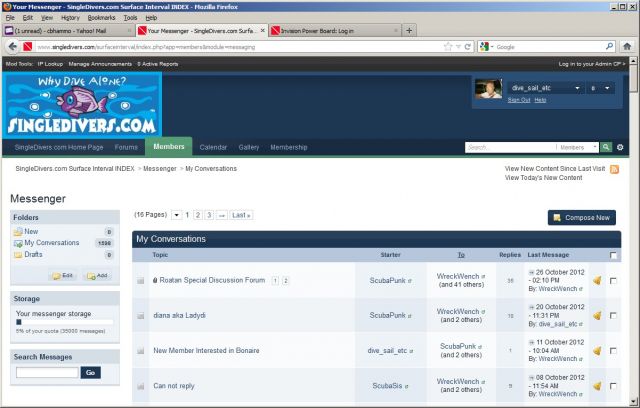640x408 pixels.
Task: Click Log in to your Admin CP
Action: click(x=591, y=64)
